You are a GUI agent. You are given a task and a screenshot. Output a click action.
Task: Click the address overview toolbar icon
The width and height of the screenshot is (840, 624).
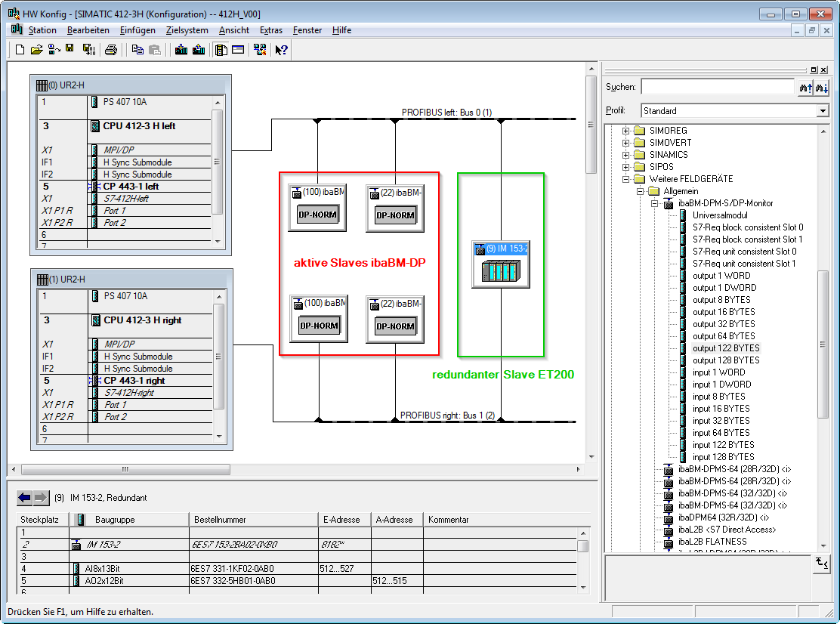click(x=238, y=50)
